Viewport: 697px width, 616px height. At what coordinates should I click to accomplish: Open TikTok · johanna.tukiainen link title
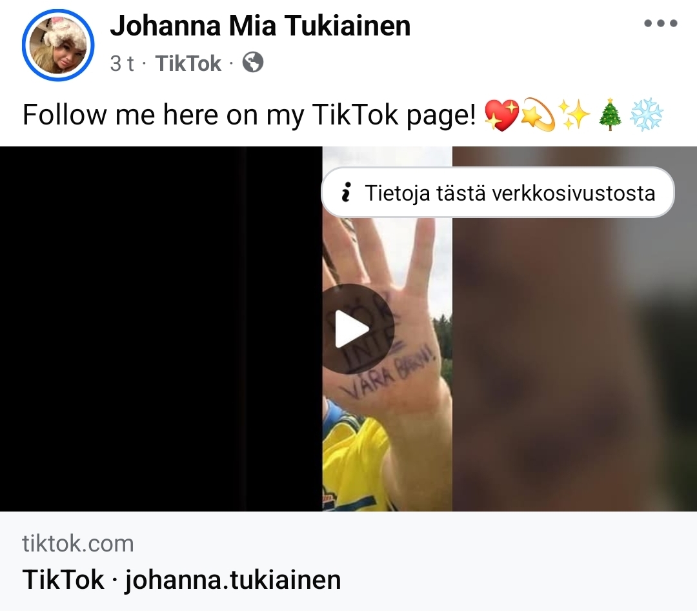181,580
